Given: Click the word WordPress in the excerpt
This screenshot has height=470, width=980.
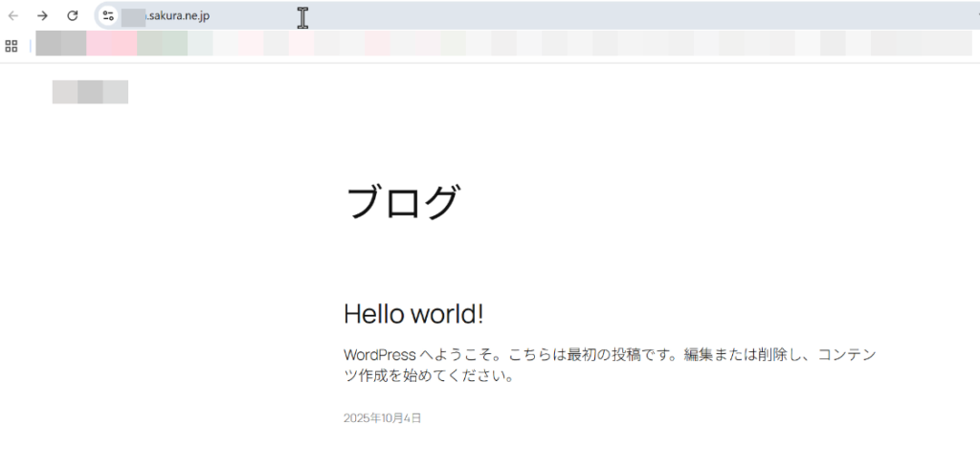Looking at the screenshot, I should [x=379, y=355].
